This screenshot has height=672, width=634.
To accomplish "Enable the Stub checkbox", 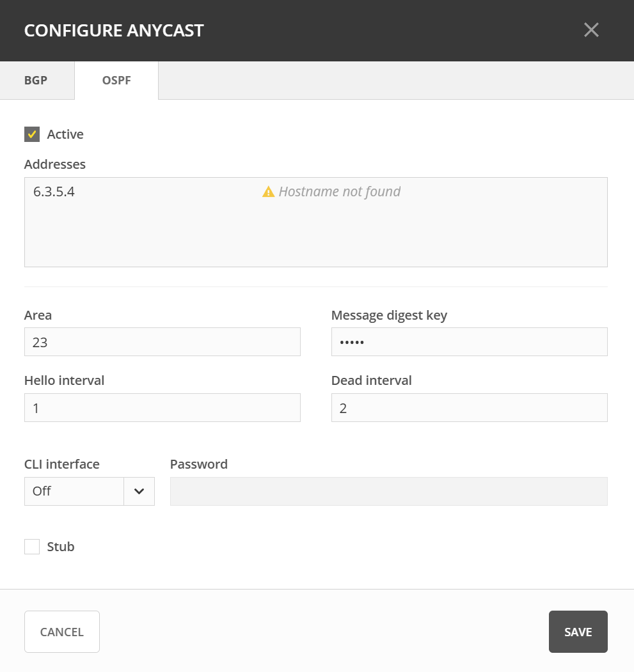I will [32, 547].
